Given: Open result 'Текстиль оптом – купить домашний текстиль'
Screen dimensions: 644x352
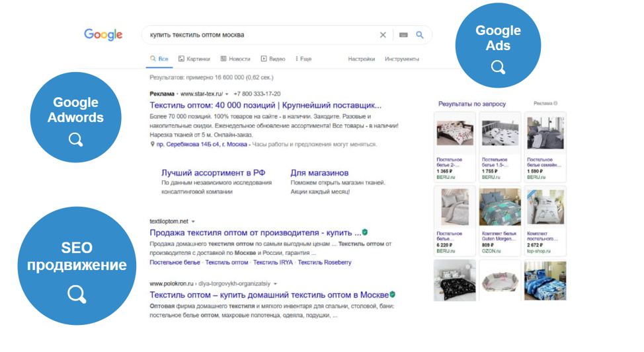Looking at the screenshot, I should (269, 295).
